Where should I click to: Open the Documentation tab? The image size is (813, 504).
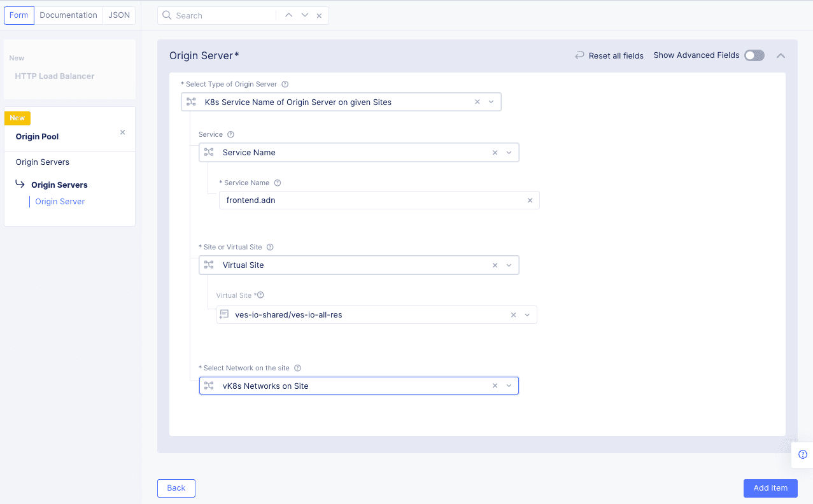[68, 15]
